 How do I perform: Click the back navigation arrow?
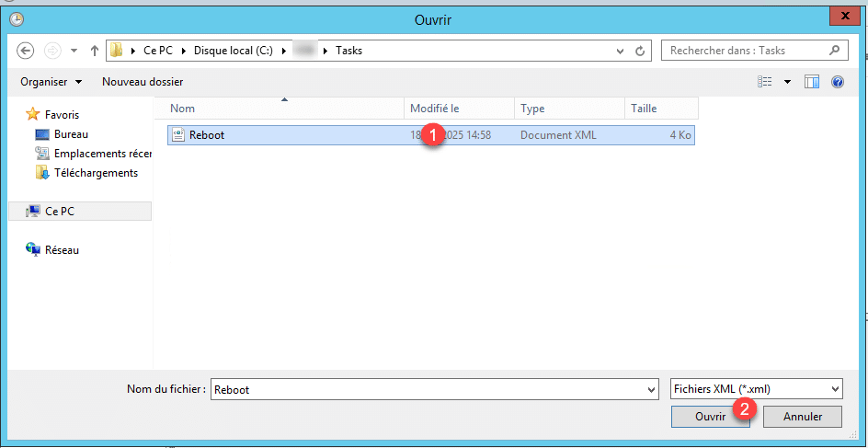tap(25, 51)
